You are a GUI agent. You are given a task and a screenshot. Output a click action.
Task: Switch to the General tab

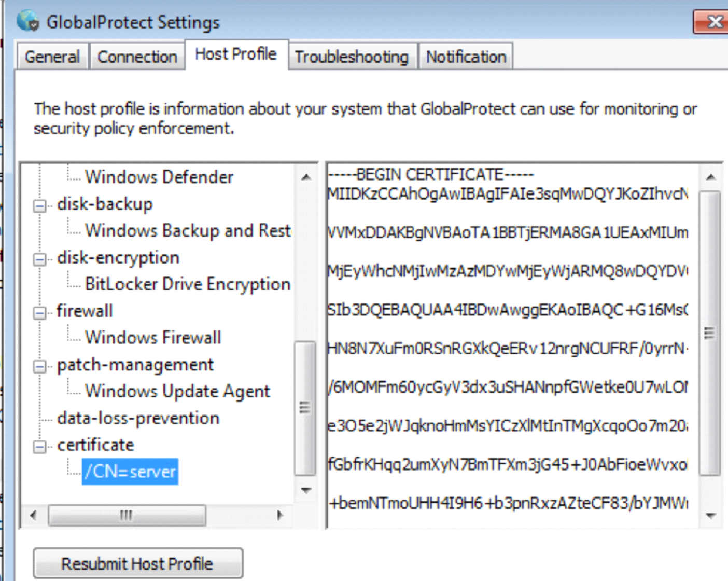point(52,57)
